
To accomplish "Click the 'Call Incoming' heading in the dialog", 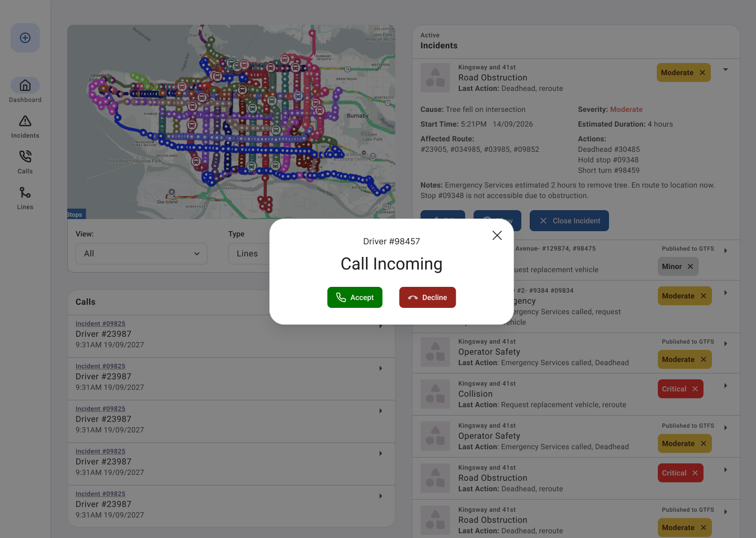I will [392, 264].
